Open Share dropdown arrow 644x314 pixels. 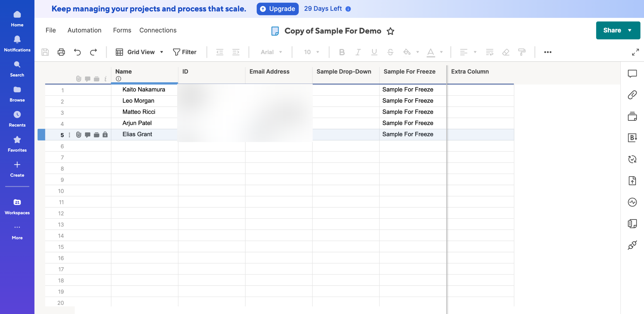[630, 30]
